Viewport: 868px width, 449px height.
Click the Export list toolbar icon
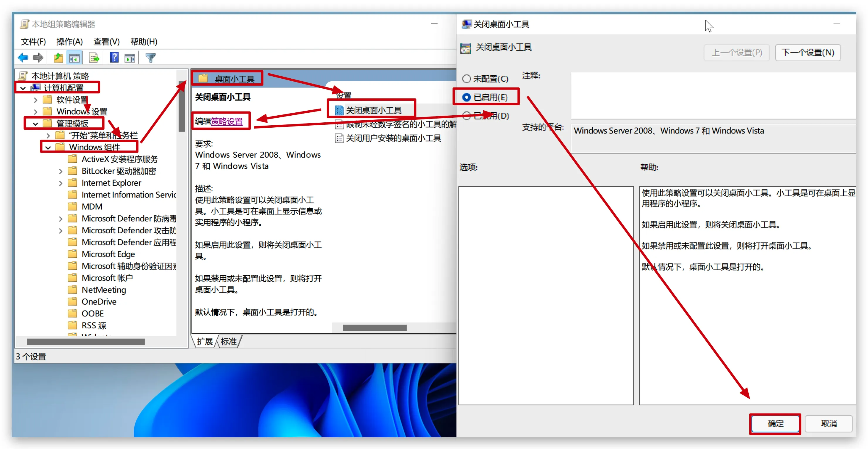(x=94, y=58)
